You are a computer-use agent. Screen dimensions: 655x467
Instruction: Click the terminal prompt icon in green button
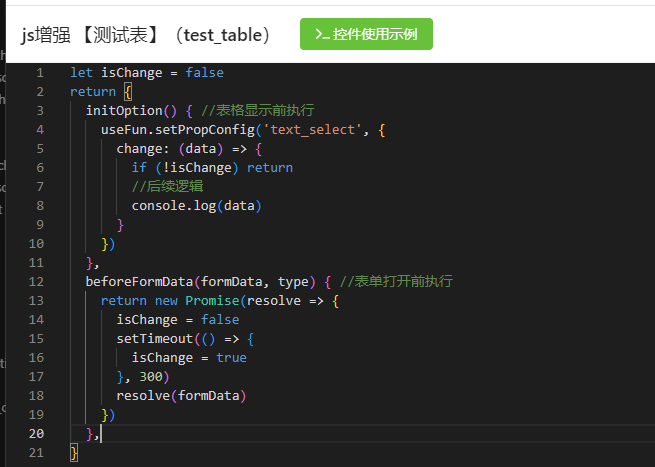(x=321, y=34)
